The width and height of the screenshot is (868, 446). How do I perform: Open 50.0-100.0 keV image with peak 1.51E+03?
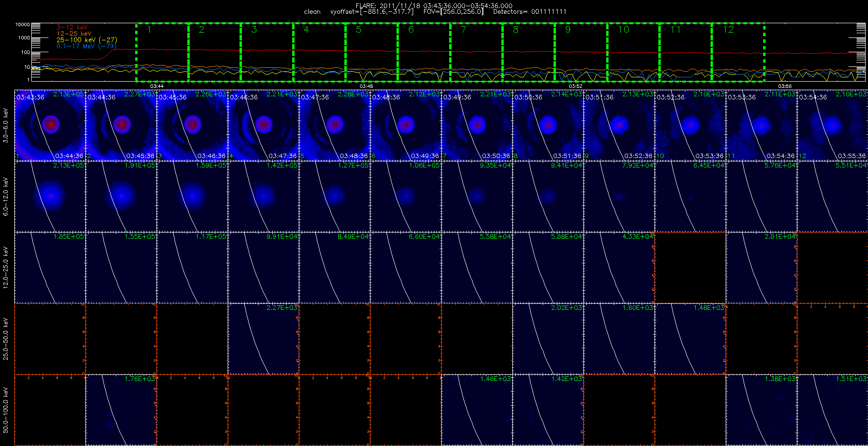pos(832,410)
